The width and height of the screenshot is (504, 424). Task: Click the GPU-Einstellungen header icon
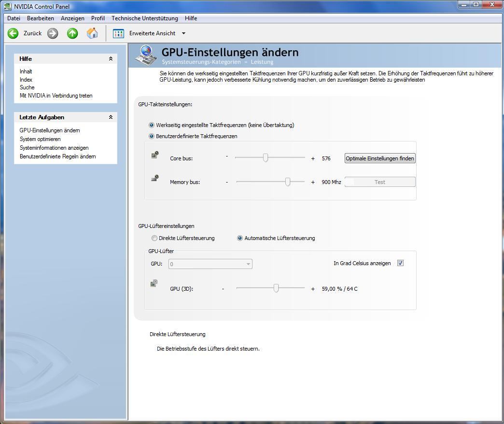click(x=146, y=55)
